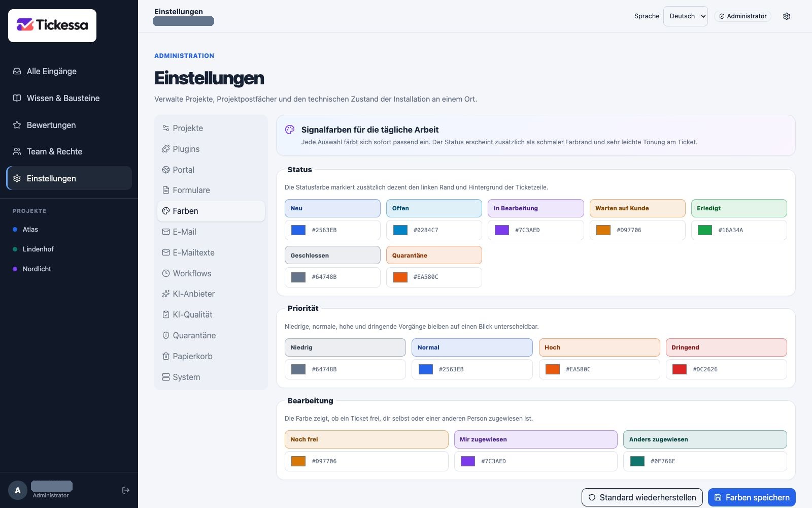Click the sparkle icon beside KI-Anbieter
The height and width of the screenshot is (508, 812).
point(165,294)
